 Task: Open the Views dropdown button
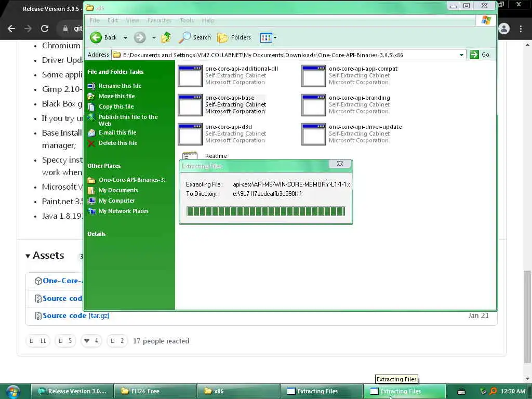(x=268, y=37)
